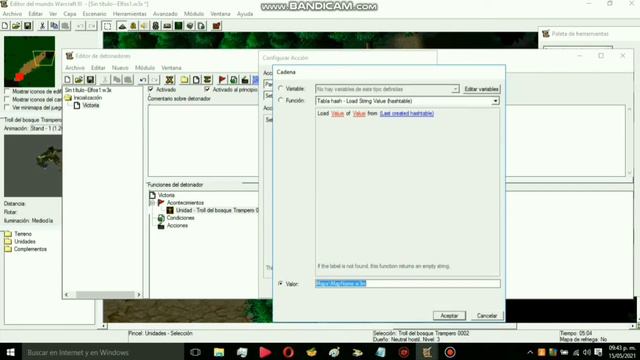Click New Trigger Comment icon in trigger editor

point(207,80)
